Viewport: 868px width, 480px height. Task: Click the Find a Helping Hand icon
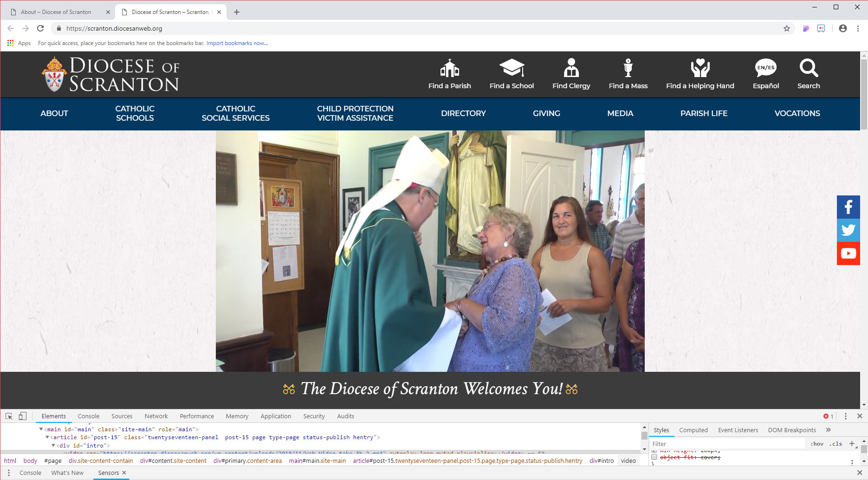click(700, 68)
